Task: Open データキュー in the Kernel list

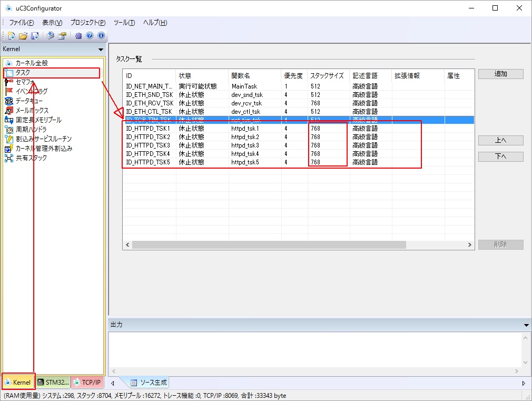Action: coord(29,101)
